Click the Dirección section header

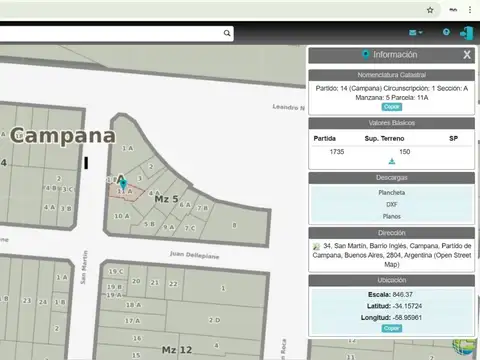click(392, 233)
